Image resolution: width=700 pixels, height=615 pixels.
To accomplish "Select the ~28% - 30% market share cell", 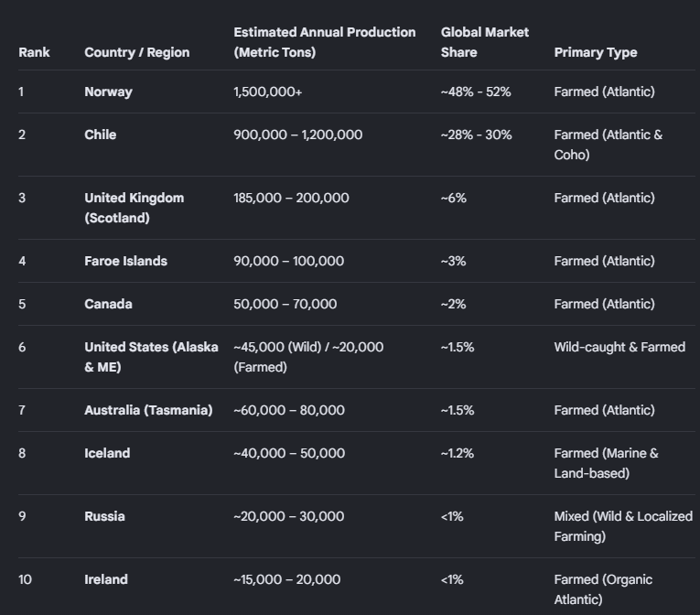I will tap(477, 135).
